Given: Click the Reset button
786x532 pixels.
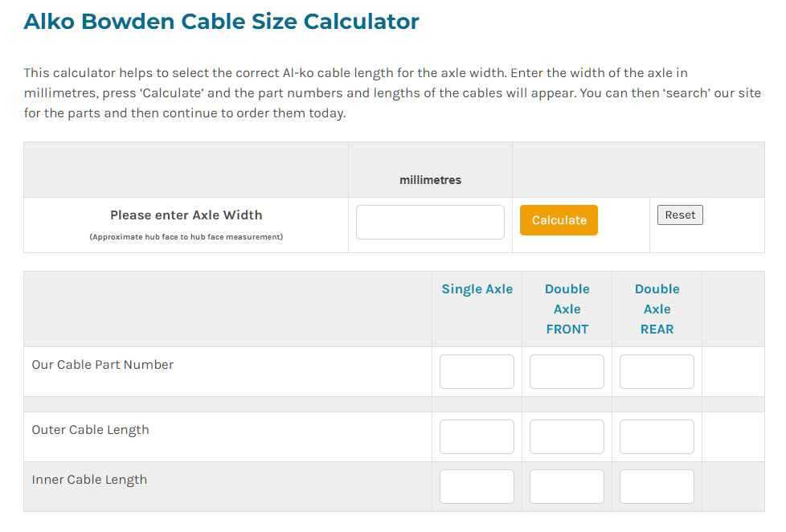Looking at the screenshot, I should pyautogui.click(x=680, y=215).
